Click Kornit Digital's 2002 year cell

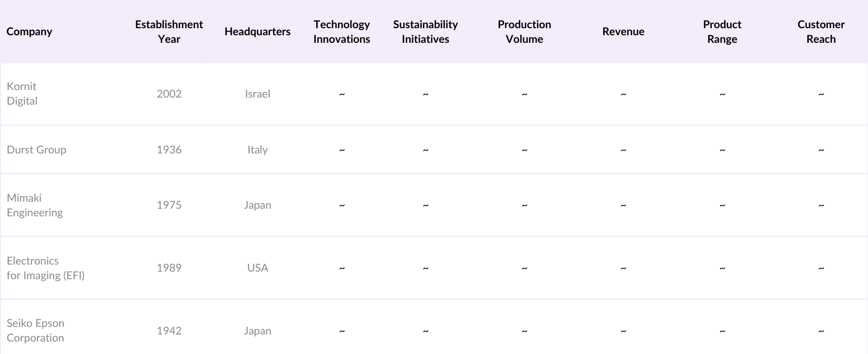[169, 94]
